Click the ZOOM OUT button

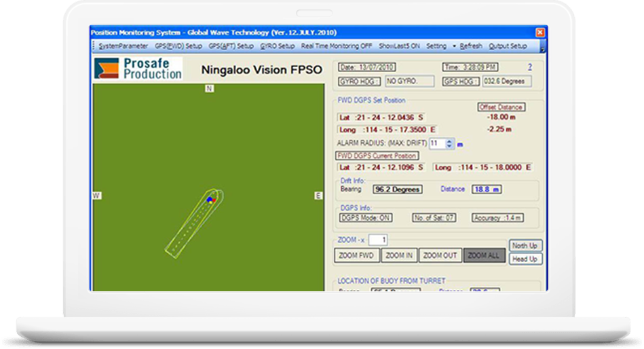(440, 255)
